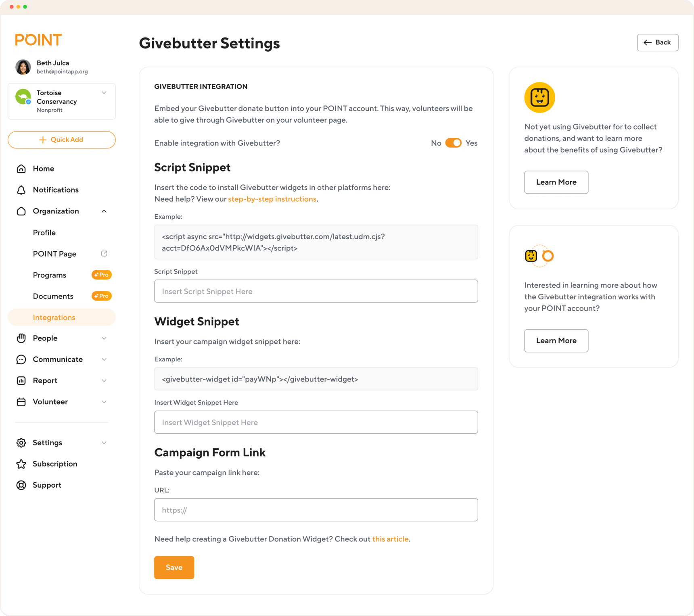The width and height of the screenshot is (694, 616).
Task: Open the Communicate chat bubble icon
Action: (21, 359)
